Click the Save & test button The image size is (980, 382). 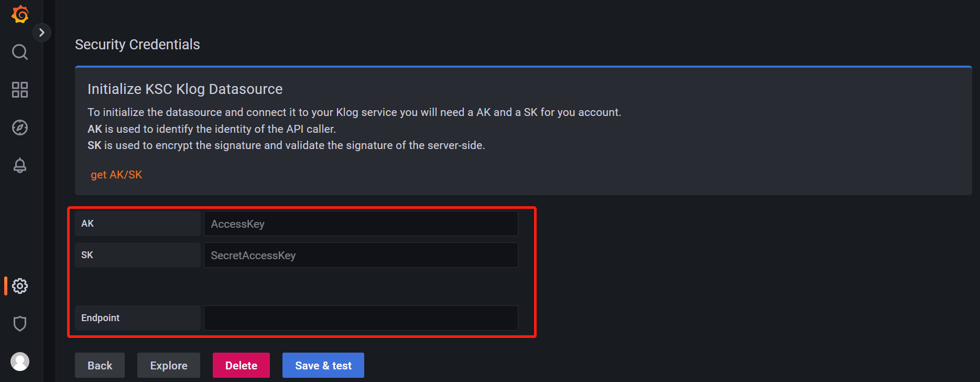click(323, 366)
